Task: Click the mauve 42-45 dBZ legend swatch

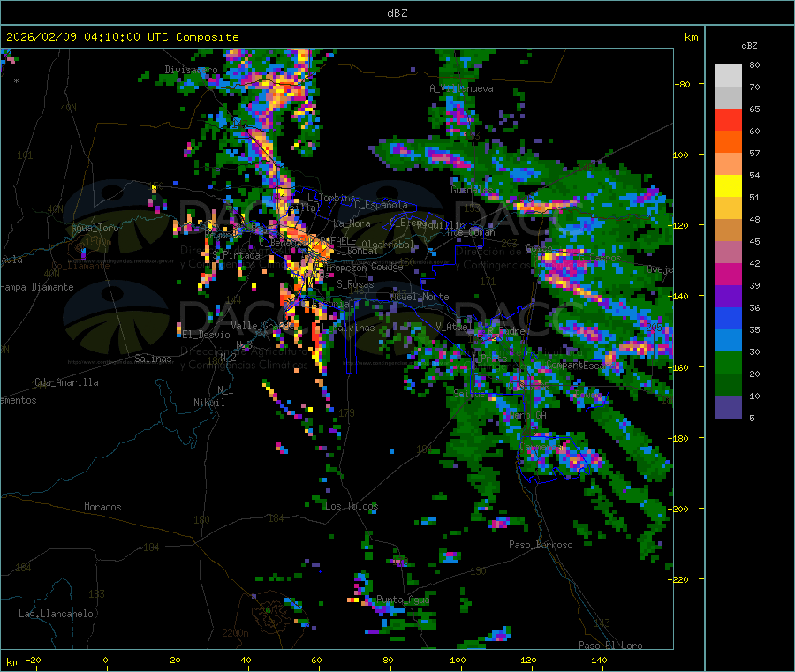Action: click(x=728, y=253)
